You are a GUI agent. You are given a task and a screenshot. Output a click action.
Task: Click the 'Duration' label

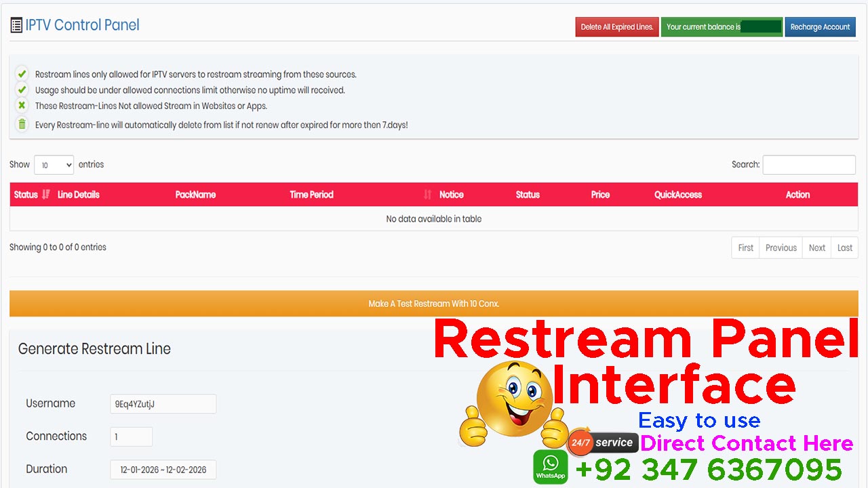pyautogui.click(x=46, y=469)
